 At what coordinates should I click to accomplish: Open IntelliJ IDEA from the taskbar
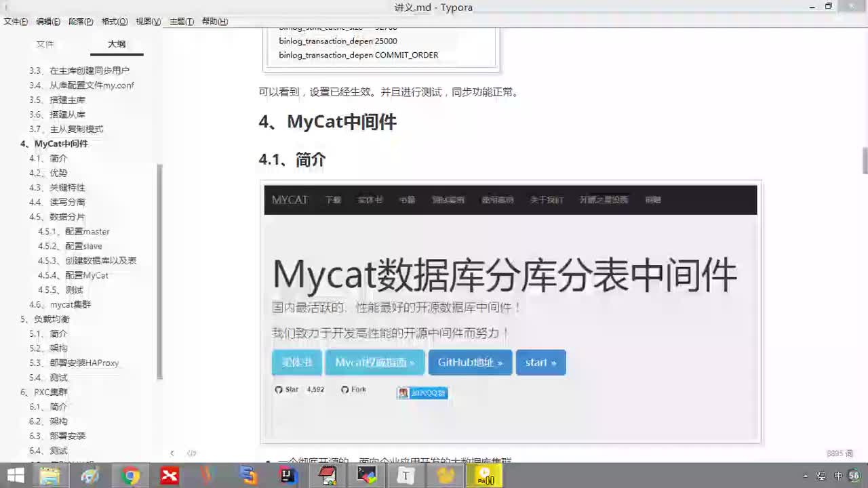(288, 476)
